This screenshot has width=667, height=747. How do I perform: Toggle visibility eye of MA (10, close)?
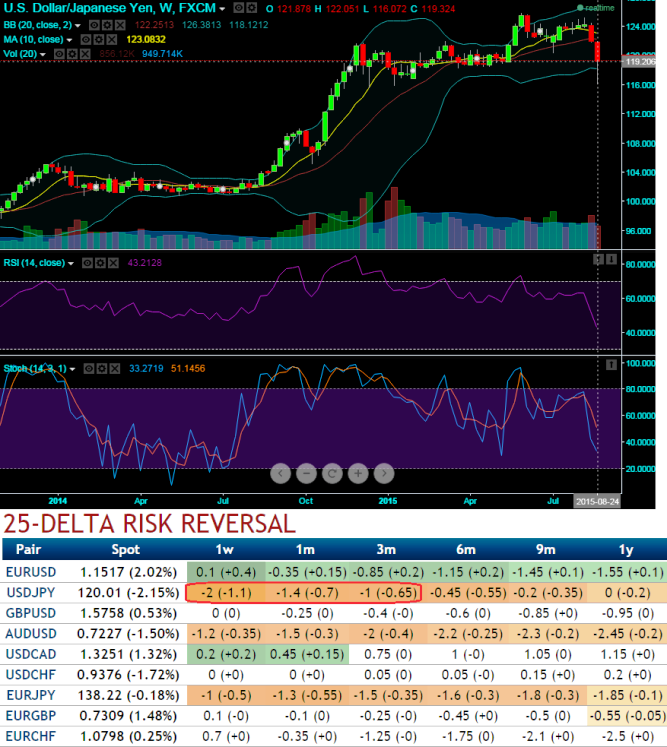(86, 40)
